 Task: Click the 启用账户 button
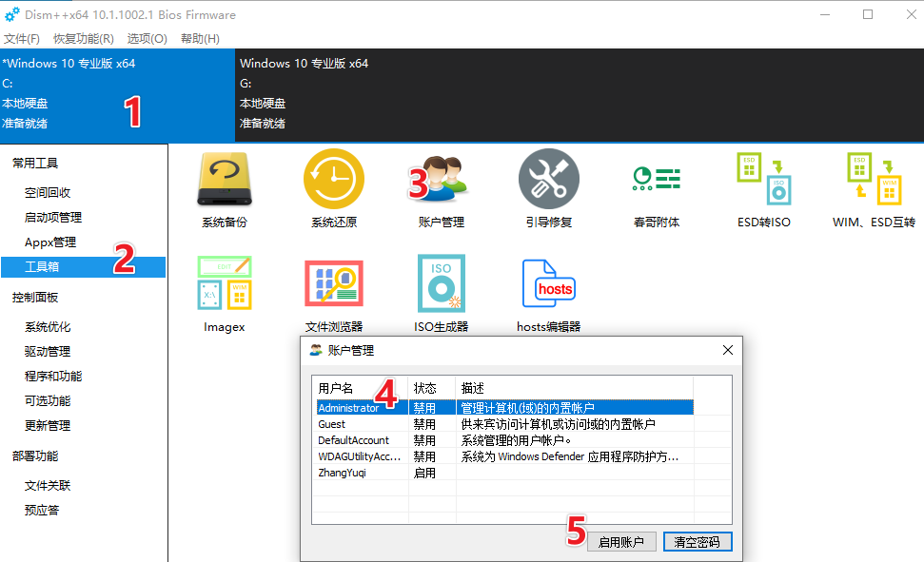(x=621, y=542)
